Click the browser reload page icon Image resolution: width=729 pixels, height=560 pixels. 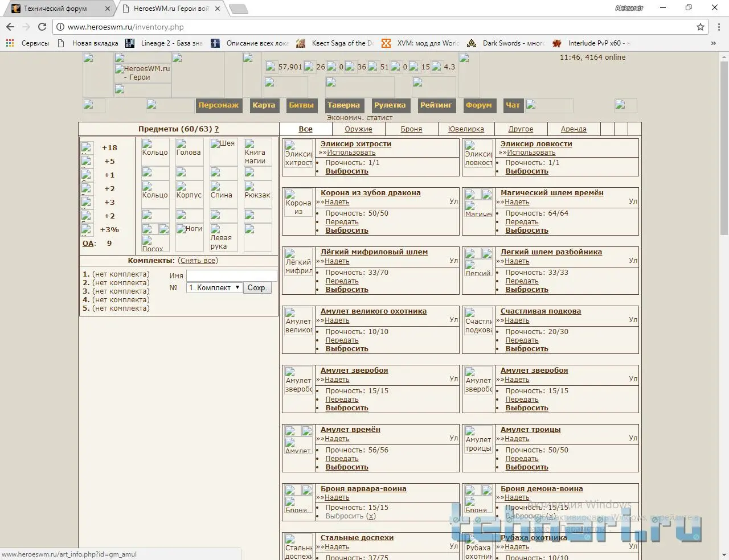click(x=42, y=27)
